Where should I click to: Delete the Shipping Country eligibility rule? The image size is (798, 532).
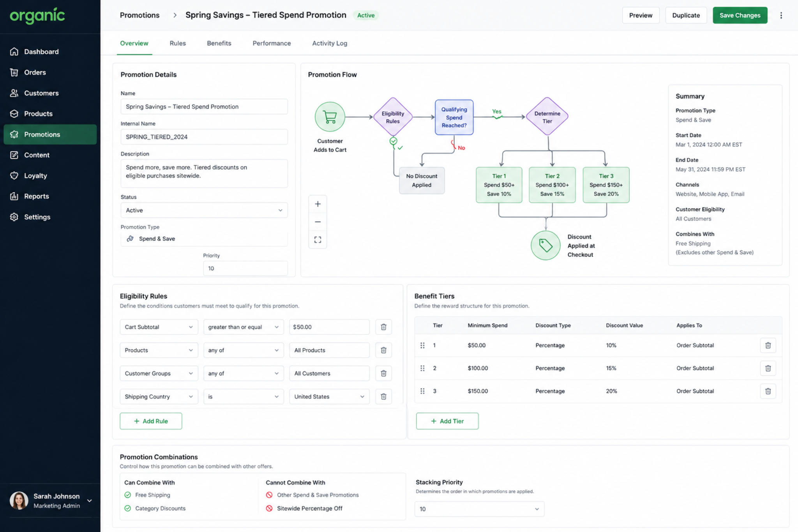[x=383, y=396]
